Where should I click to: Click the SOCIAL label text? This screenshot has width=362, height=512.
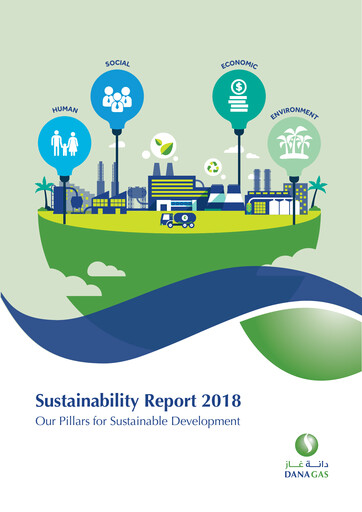[117, 63]
